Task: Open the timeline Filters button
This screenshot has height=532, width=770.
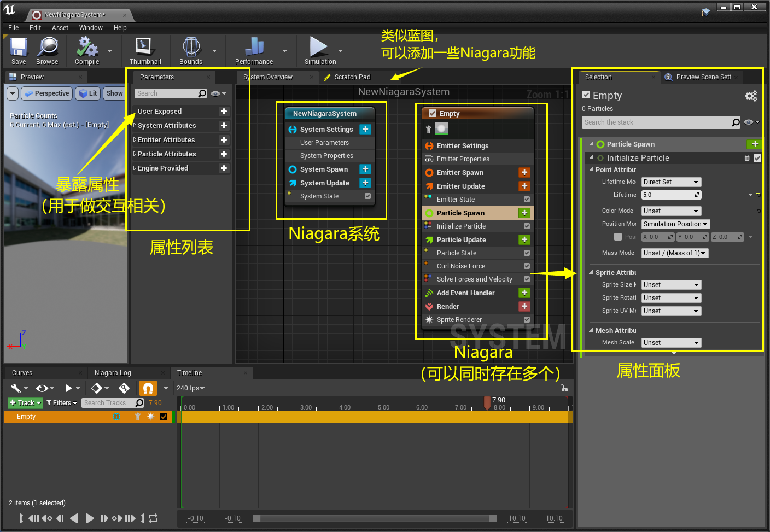Action: click(x=62, y=403)
